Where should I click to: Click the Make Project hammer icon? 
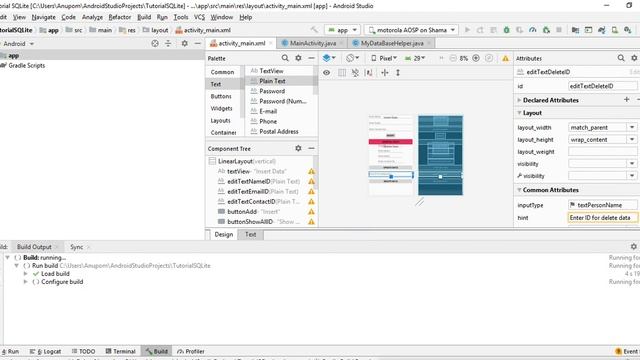314,30
